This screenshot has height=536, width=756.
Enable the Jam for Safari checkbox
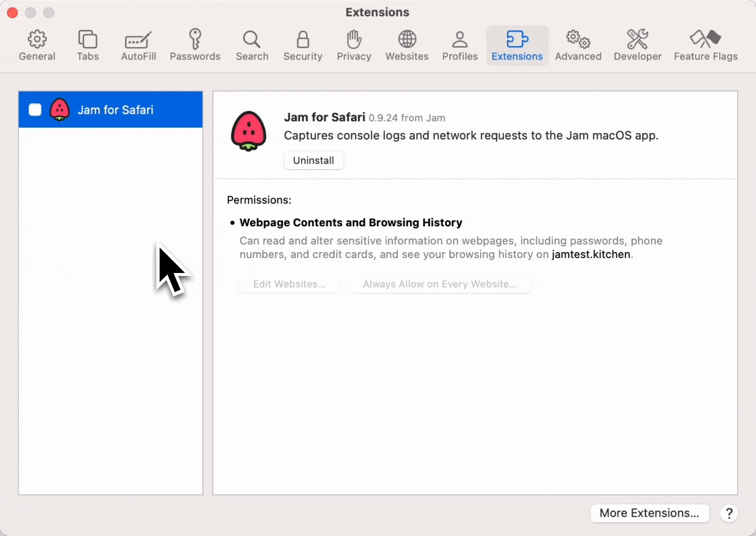pos(35,110)
